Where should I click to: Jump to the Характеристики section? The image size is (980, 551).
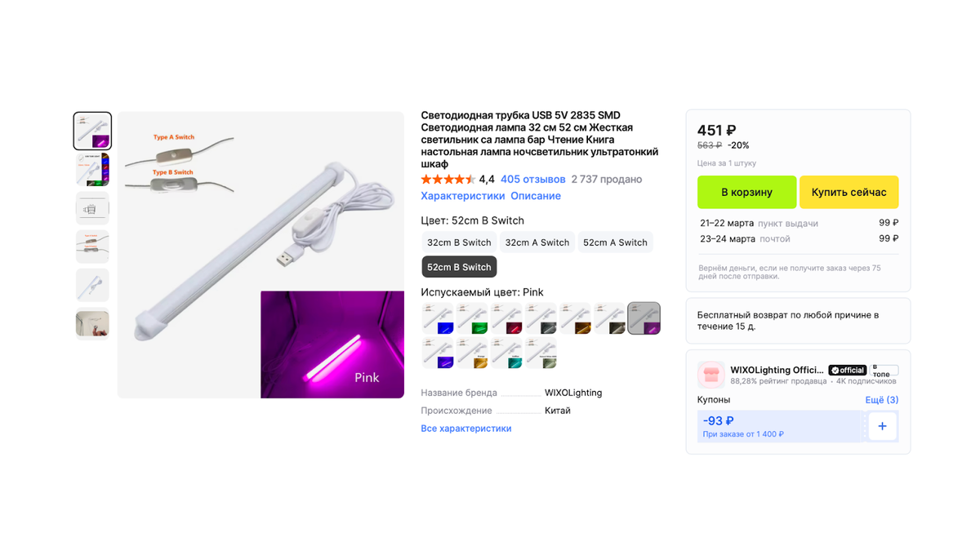click(463, 196)
